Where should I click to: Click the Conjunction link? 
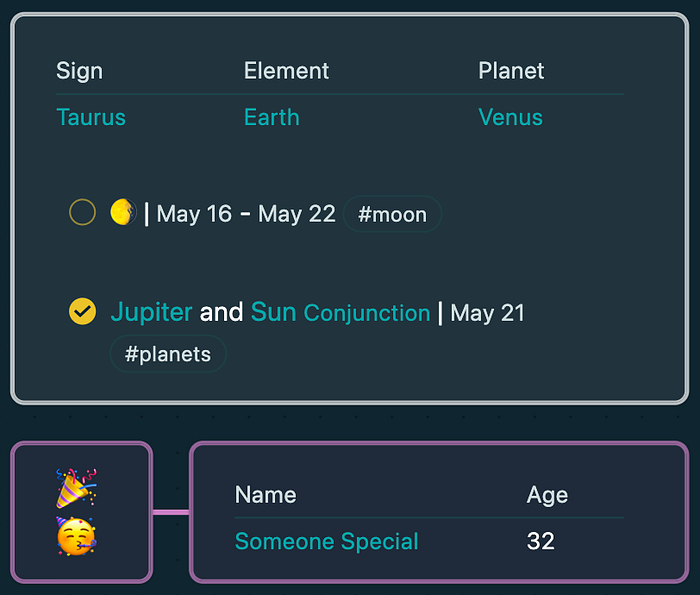click(366, 313)
